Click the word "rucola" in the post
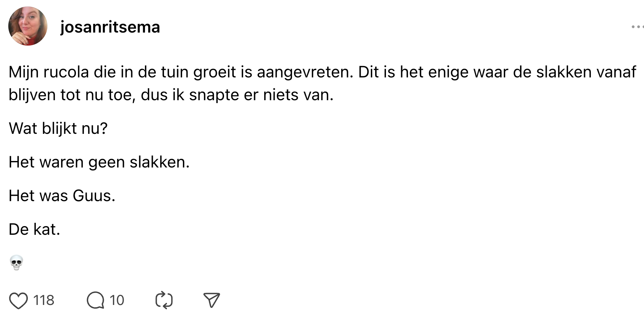The height and width of the screenshot is (314, 644). [66, 72]
